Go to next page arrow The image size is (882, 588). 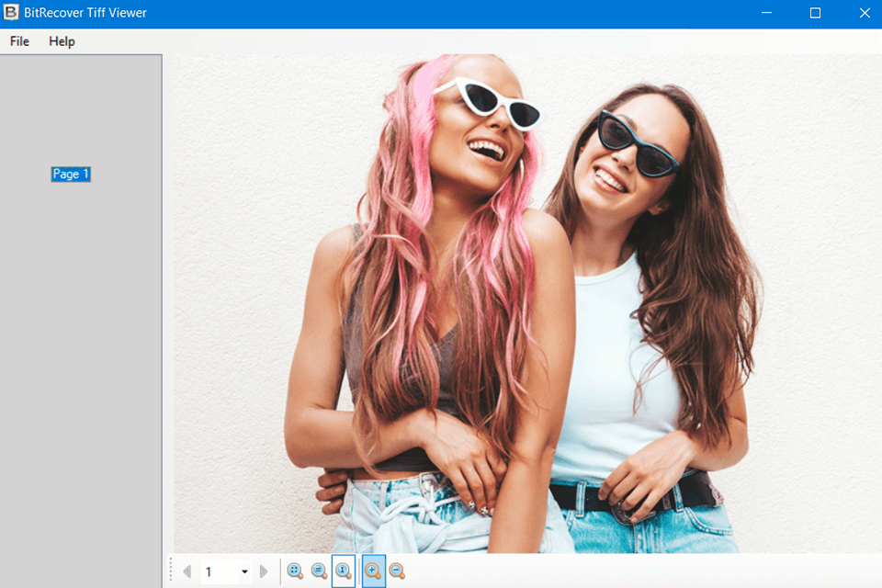[264, 571]
